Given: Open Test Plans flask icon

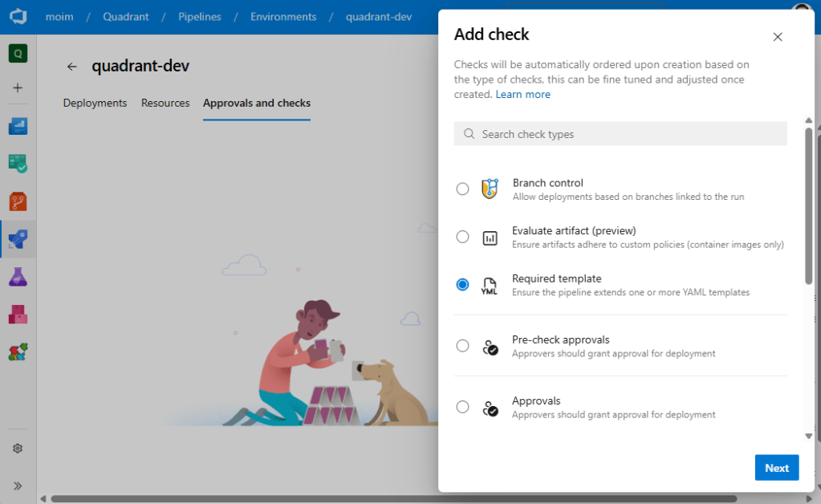Looking at the screenshot, I should pyautogui.click(x=18, y=276).
